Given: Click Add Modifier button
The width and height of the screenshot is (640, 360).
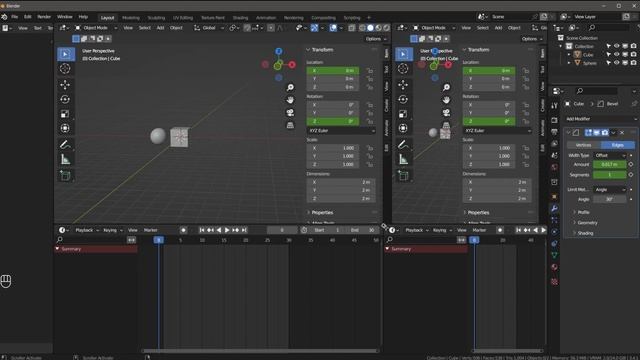Looking at the screenshot, I should [600, 119].
